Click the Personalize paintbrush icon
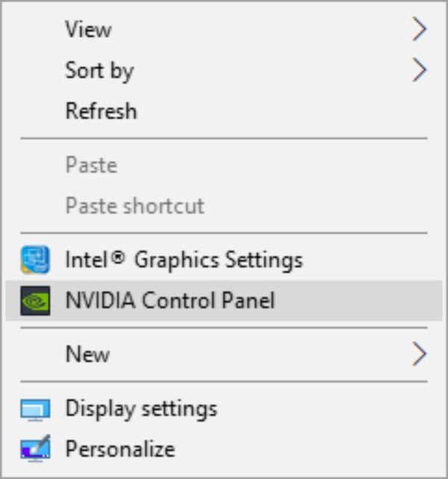 click(x=35, y=450)
